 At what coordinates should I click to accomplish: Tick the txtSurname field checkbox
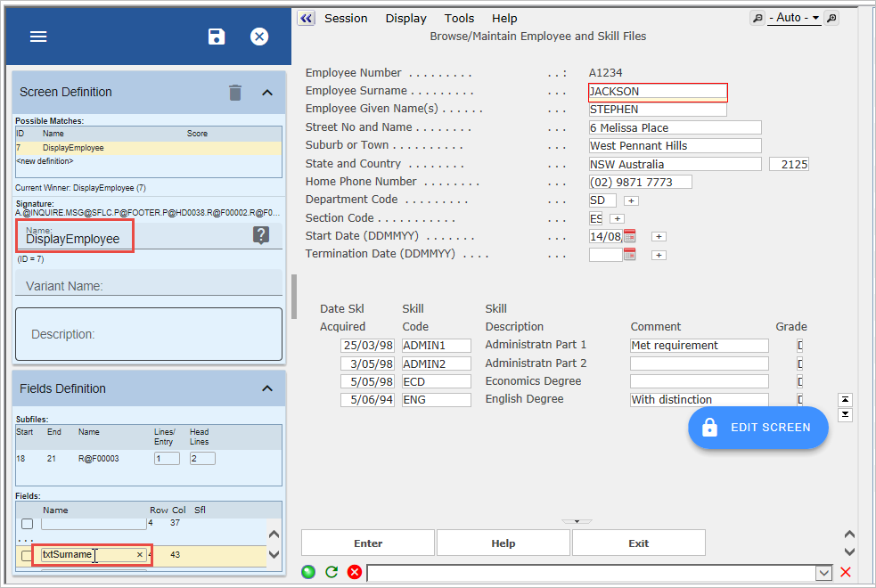tap(26, 556)
